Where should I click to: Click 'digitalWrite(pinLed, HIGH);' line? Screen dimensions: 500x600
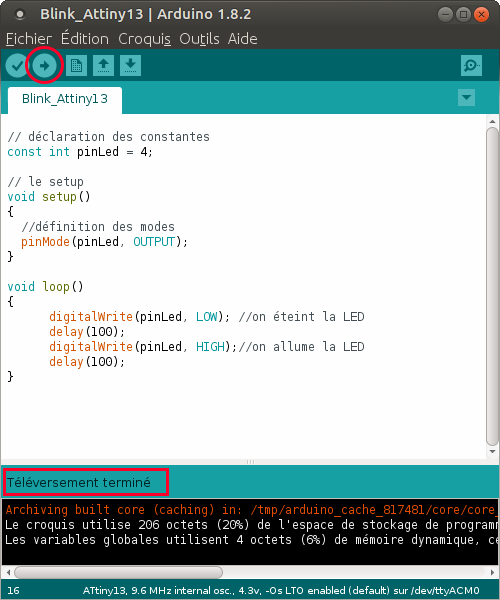coord(143,347)
